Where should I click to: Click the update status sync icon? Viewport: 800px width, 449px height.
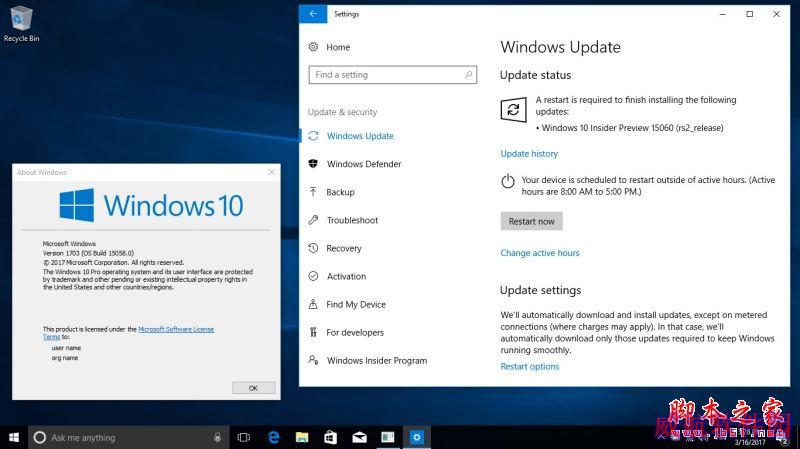[513, 109]
